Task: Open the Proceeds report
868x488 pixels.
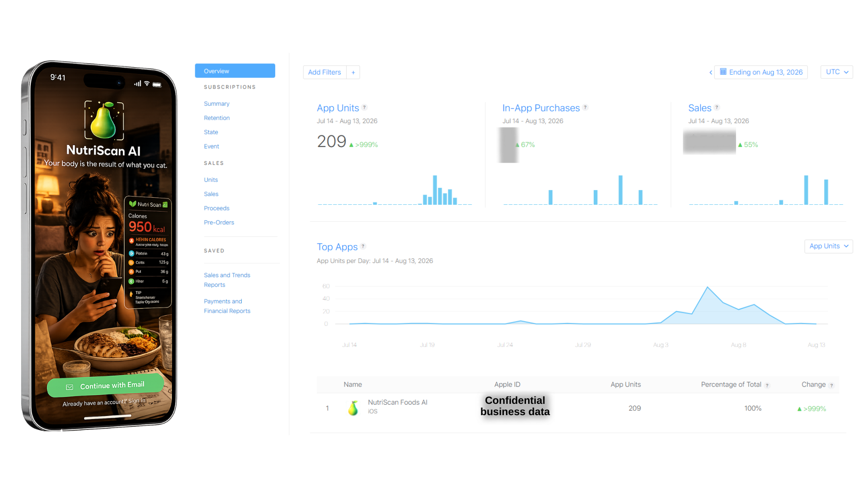Action: coord(217,209)
